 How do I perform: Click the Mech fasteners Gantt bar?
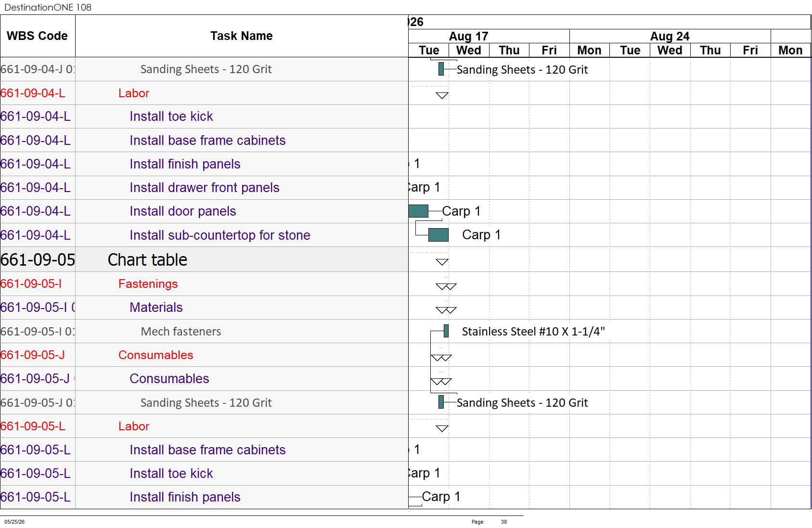point(446,331)
